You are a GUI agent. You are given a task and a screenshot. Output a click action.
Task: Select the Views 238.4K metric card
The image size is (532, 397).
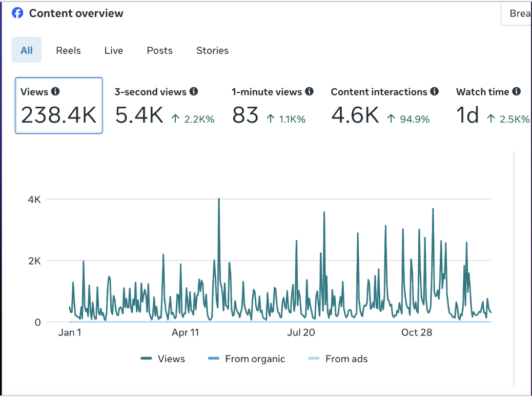pos(59,106)
